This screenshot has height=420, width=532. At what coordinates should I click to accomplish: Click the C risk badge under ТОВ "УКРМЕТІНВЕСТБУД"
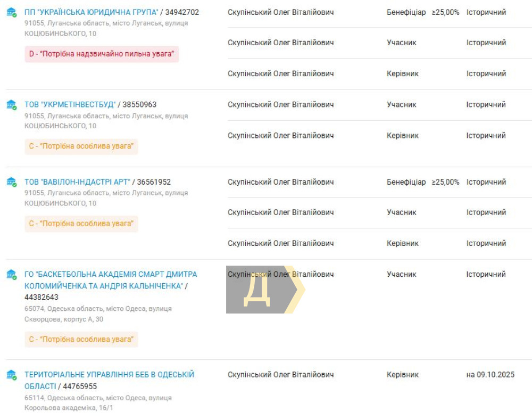[81, 146]
